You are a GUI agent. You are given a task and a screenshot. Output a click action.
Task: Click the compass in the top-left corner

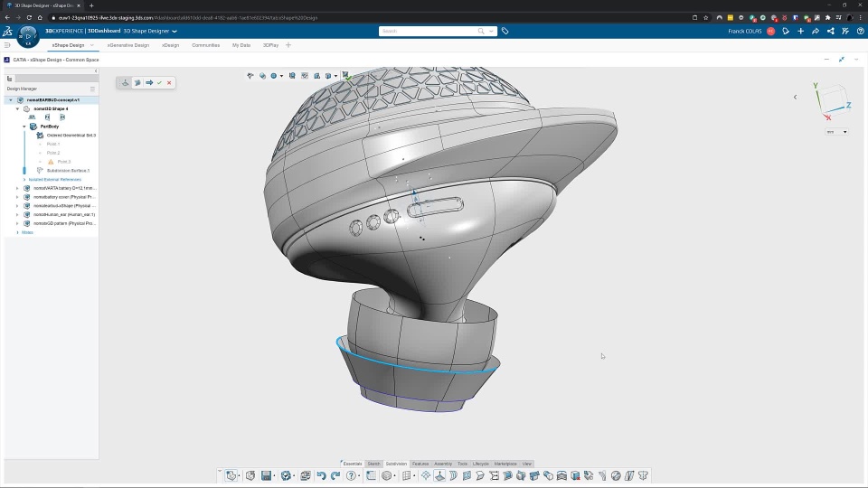[x=28, y=36]
